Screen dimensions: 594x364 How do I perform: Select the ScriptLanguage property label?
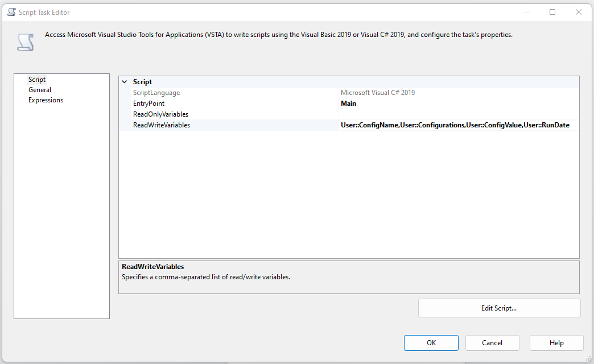156,93
